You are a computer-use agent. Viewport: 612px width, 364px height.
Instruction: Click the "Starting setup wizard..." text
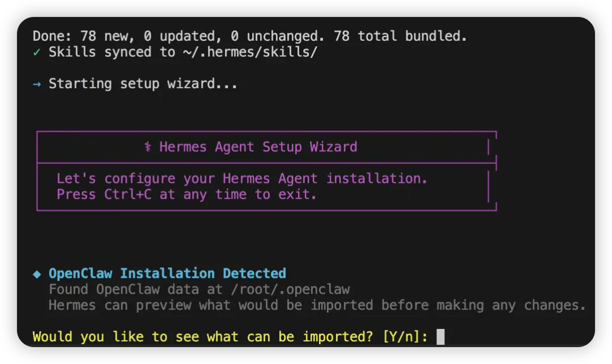[143, 84]
